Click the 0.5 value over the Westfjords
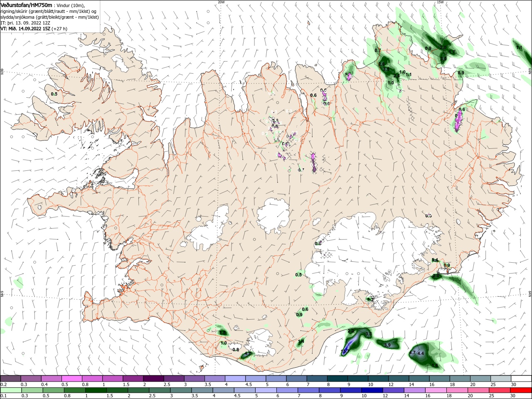This screenshot has height=399, width=532. [54, 94]
